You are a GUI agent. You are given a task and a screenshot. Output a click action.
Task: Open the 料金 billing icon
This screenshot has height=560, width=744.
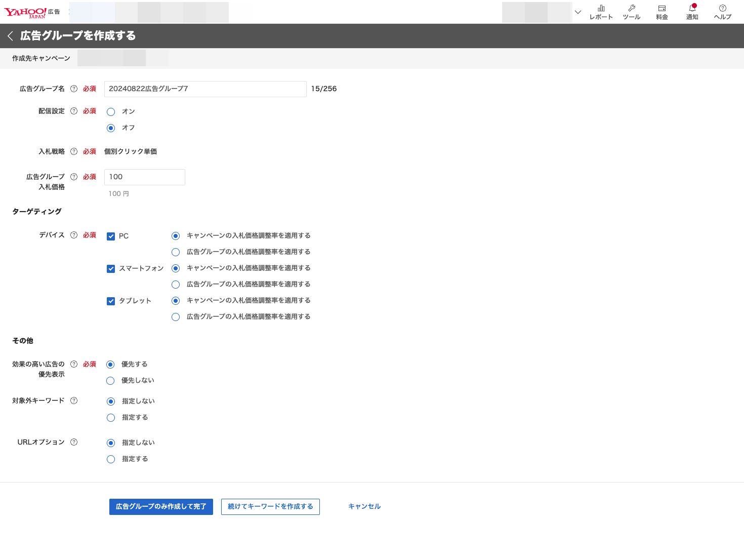coord(662,12)
